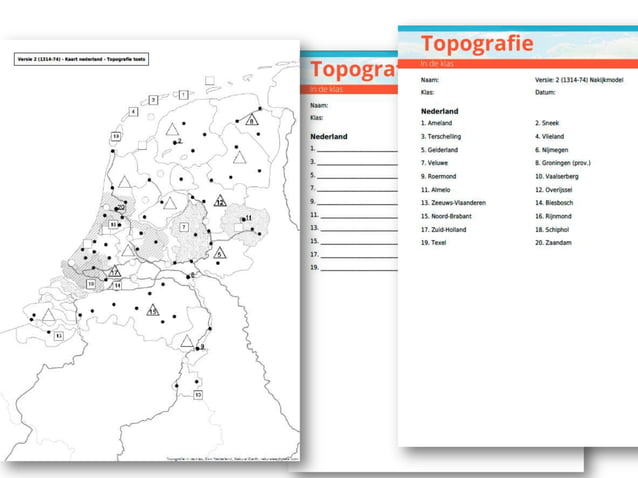The width and height of the screenshot is (638, 478).
Task: Click the 'Klas:' label on the middle worksheet
Action: click(x=317, y=118)
